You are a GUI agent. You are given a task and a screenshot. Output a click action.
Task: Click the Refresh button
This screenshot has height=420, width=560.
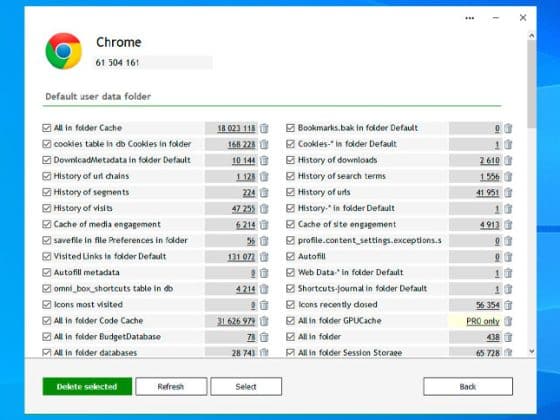click(171, 386)
